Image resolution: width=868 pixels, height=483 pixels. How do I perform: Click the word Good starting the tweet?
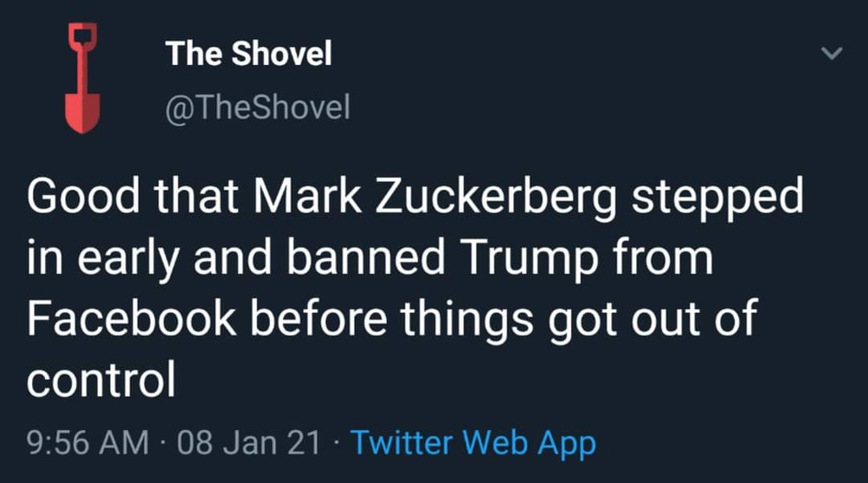[83, 197]
